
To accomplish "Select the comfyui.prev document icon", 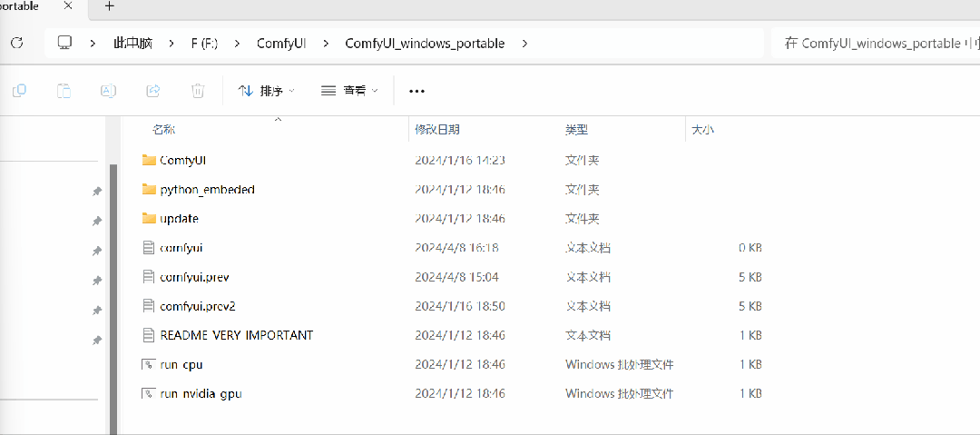I will coord(149,277).
